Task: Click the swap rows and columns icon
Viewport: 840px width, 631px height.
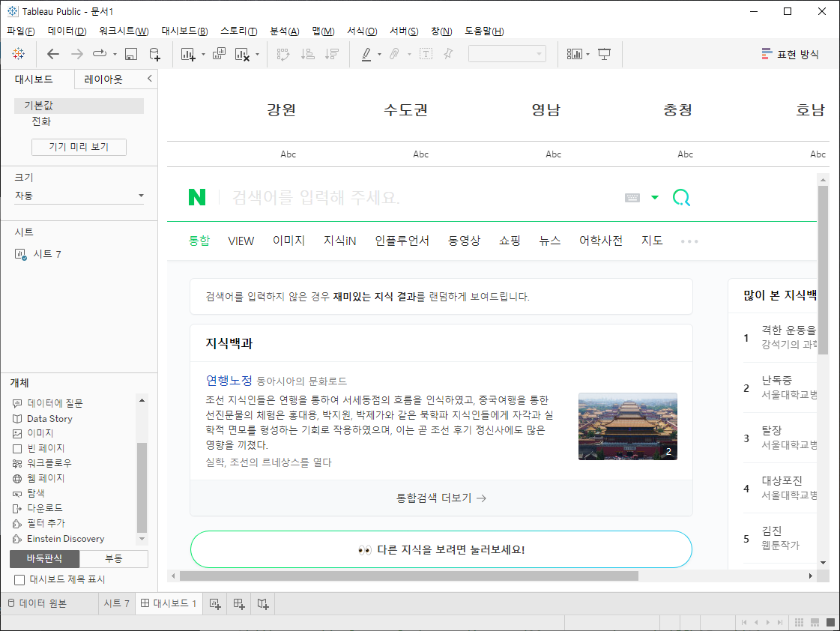Action: [282, 53]
